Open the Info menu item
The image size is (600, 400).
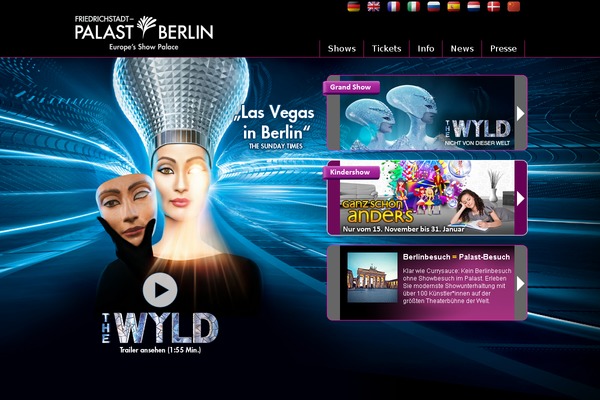click(426, 49)
